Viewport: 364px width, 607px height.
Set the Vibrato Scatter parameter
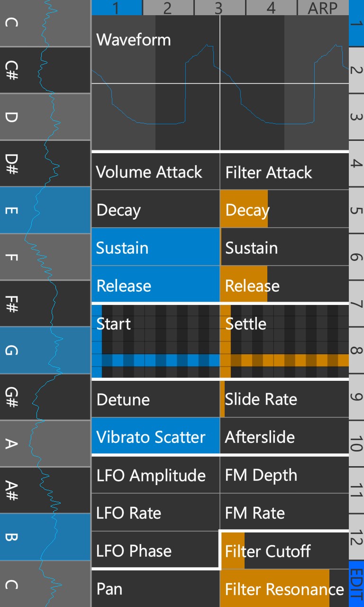pos(155,437)
